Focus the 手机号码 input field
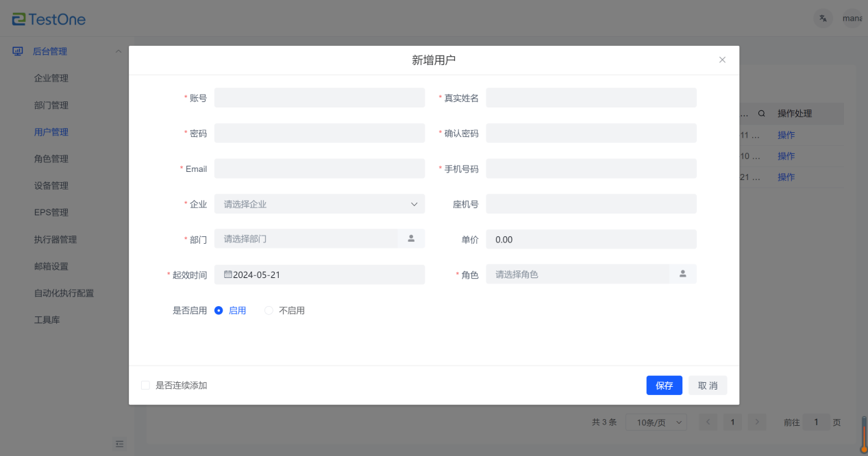Screen dimensions: 868x456 coord(591,168)
